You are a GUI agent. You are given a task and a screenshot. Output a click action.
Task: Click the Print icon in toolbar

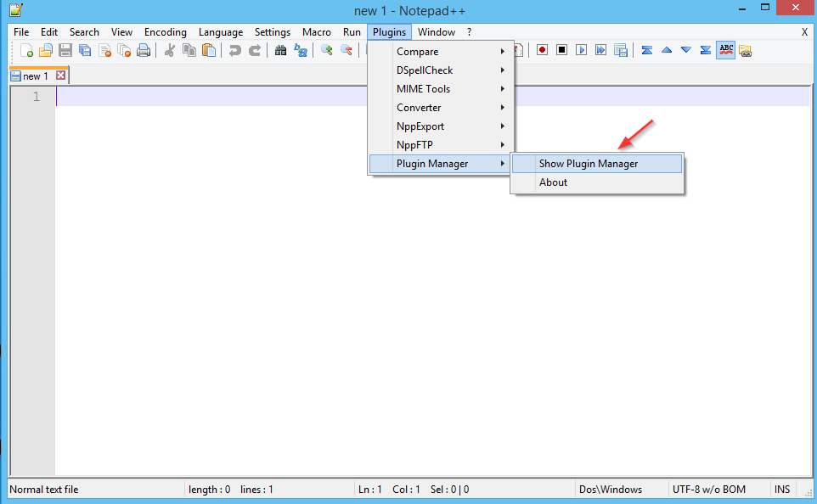(144, 51)
